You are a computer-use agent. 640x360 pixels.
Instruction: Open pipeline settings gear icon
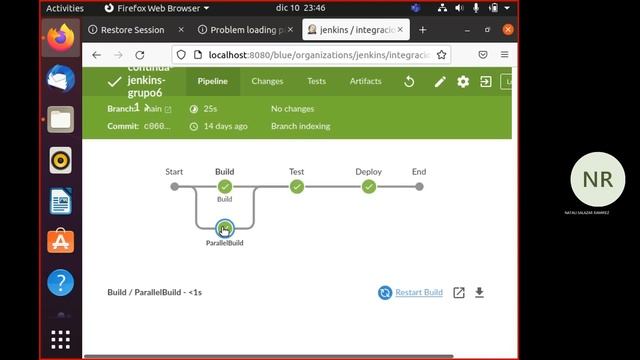pyautogui.click(x=463, y=82)
